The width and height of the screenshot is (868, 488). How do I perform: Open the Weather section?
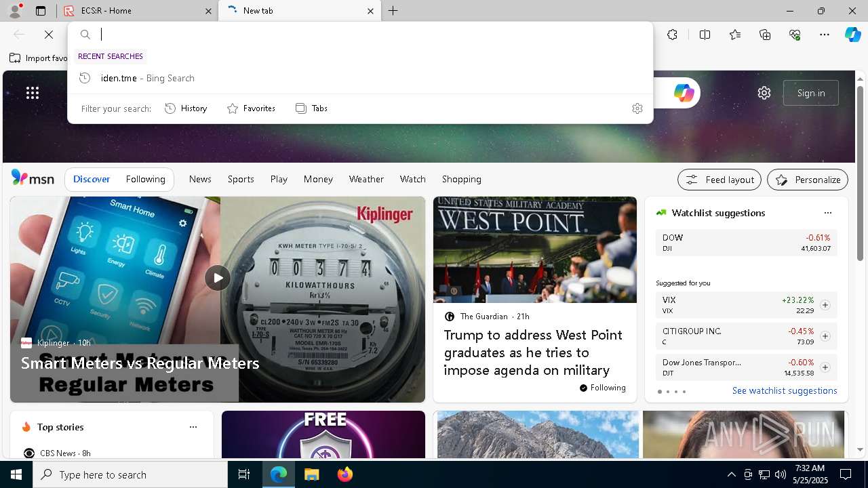366,179
